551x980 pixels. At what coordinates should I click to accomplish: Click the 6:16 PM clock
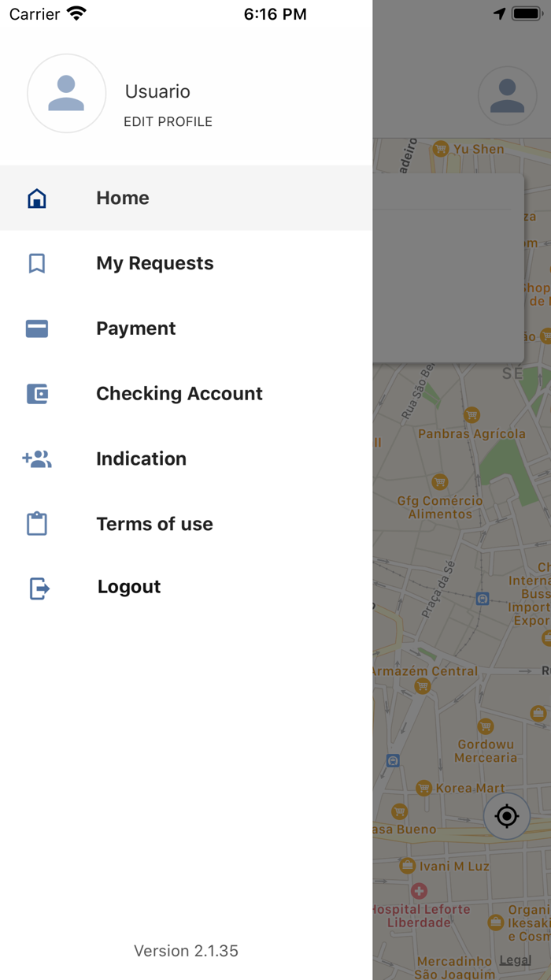click(x=275, y=14)
